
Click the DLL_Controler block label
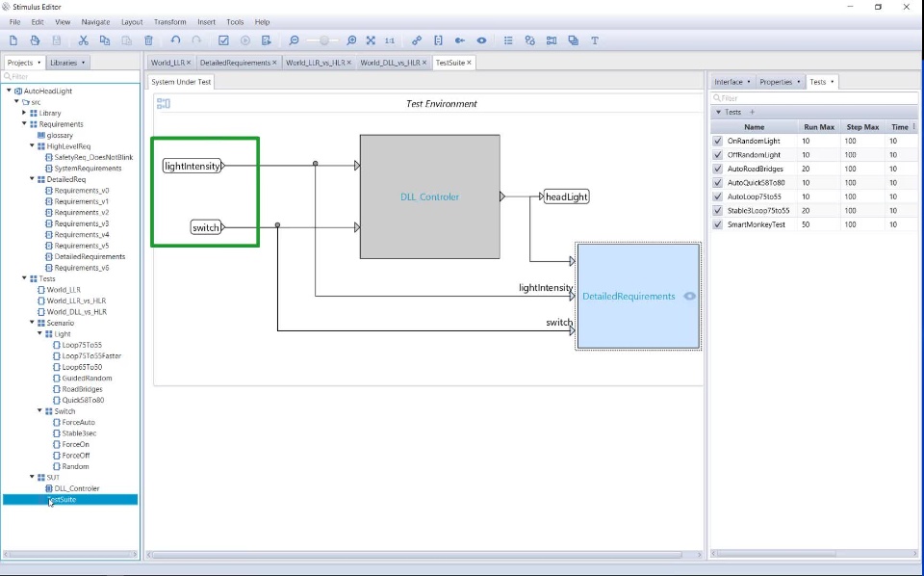(x=429, y=196)
